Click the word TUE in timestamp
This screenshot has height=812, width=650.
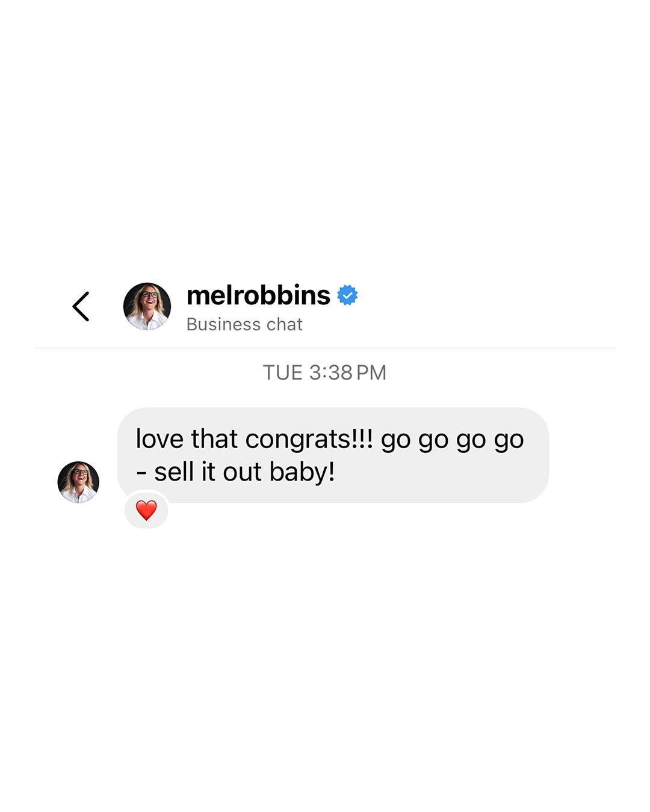click(x=282, y=372)
